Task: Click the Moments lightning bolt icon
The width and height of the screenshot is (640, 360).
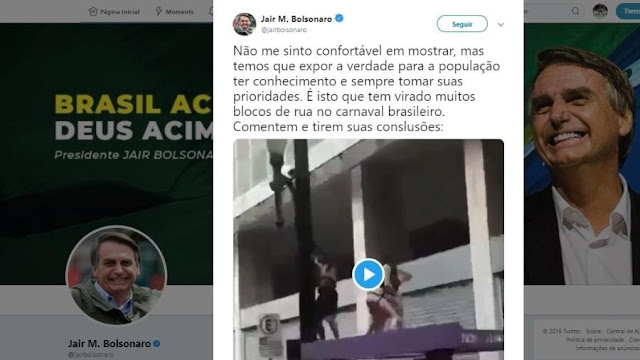Action: (x=159, y=11)
